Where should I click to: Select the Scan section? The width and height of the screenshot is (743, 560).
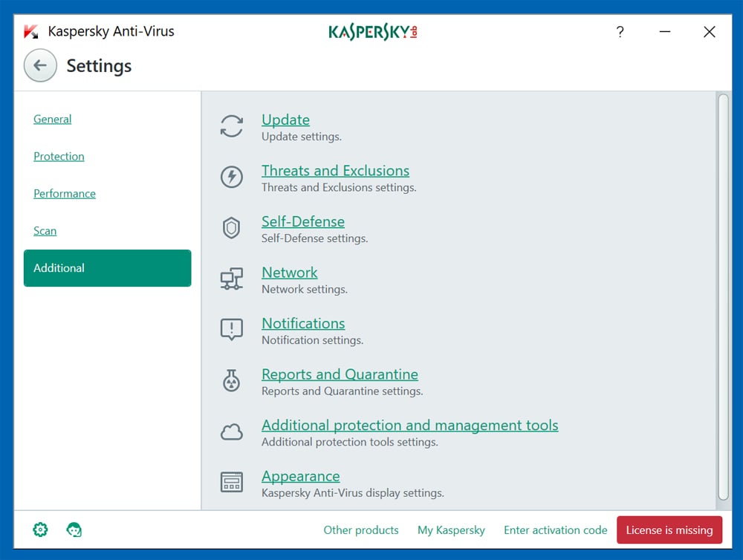point(45,231)
